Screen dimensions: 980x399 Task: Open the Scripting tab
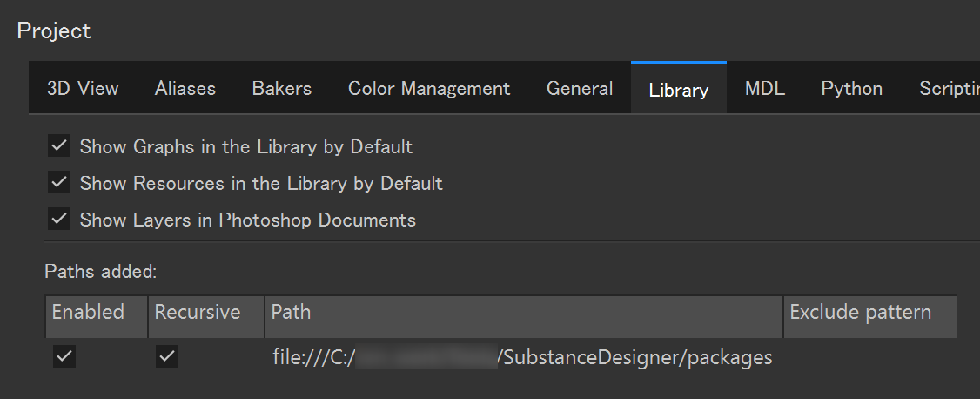click(x=949, y=88)
